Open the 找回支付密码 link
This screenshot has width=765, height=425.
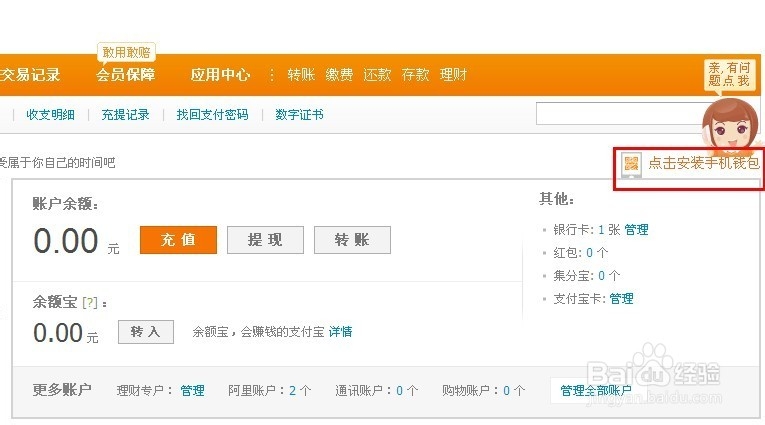pyautogui.click(x=213, y=115)
